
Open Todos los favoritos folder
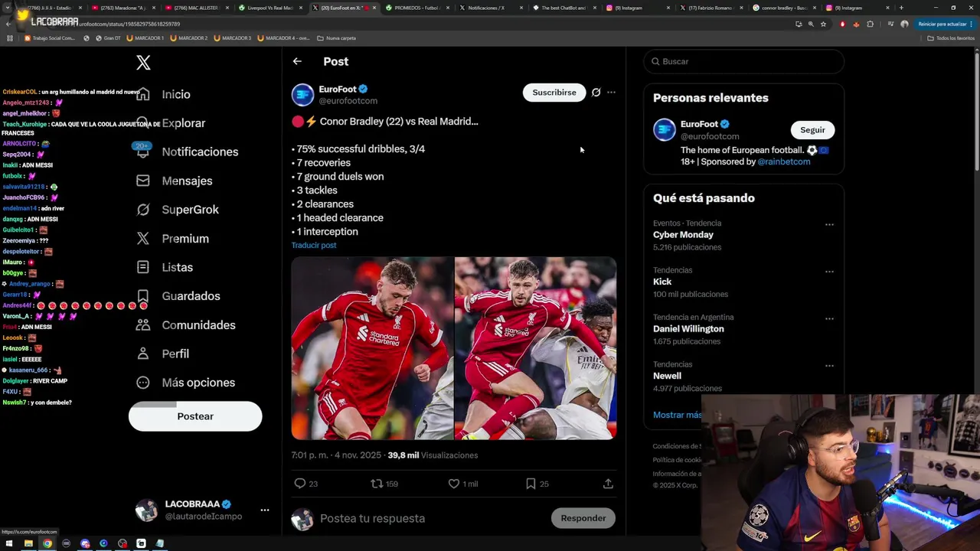(951, 37)
